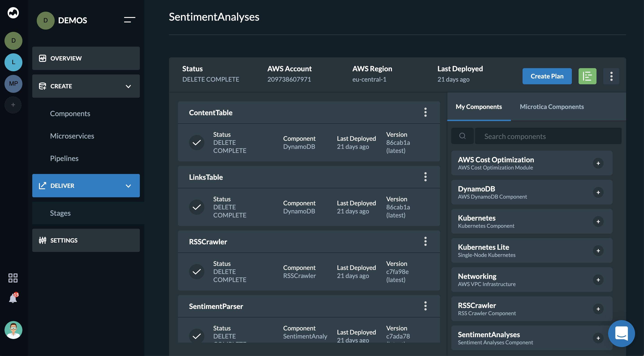This screenshot has width=644, height=356.
Task: Select the My Components tab
Action: click(478, 107)
